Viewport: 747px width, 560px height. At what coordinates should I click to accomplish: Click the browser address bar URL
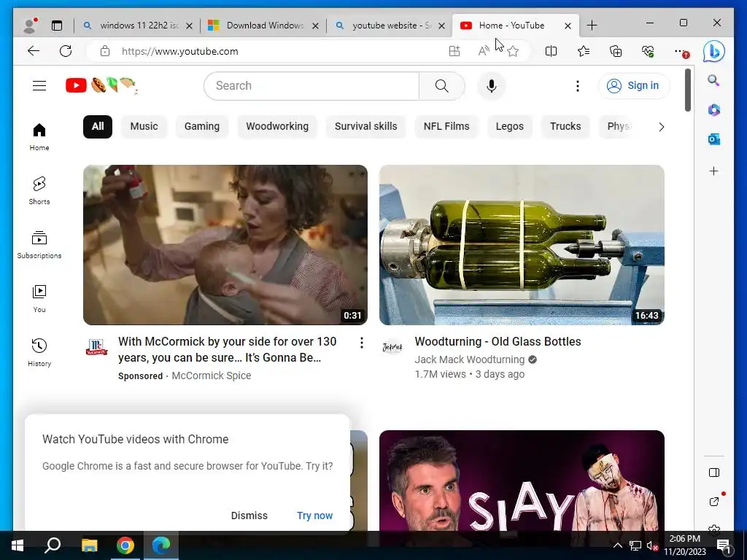(180, 52)
